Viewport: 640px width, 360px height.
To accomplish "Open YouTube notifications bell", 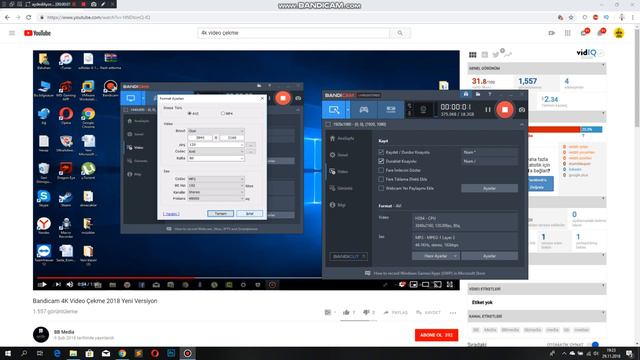I will [601, 33].
